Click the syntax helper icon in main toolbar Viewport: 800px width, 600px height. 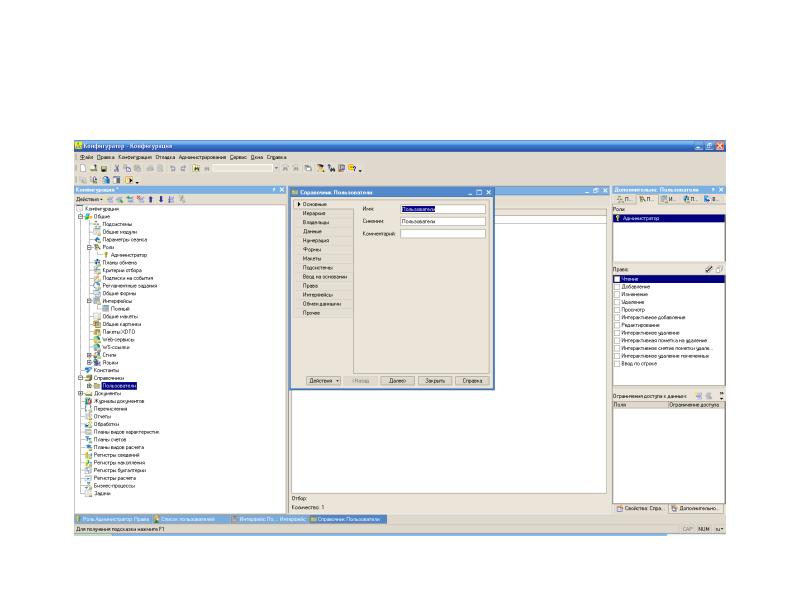click(x=342, y=168)
